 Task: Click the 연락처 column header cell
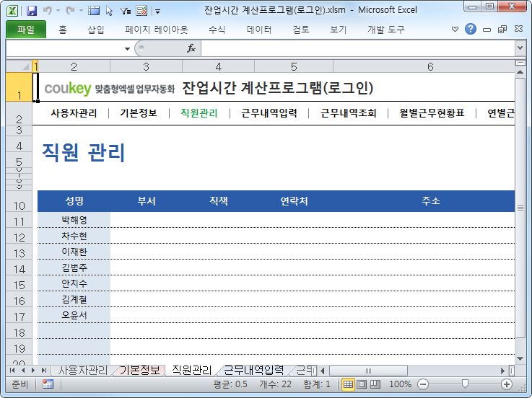click(x=294, y=201)
